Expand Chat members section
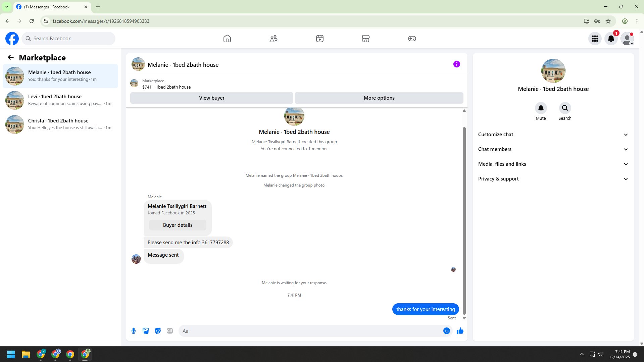The height and width of the screenshot is (362, 644). (x=553, y=149)
